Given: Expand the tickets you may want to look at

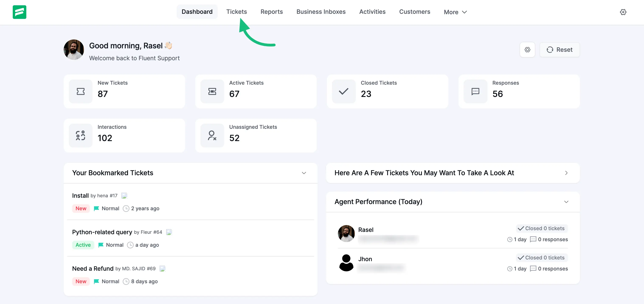Looking at the screenshot, I should click(567, 173).
